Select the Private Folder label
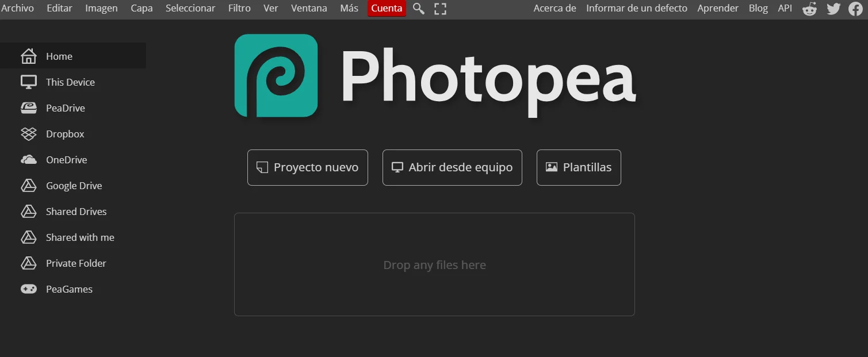The image size is (868, 357). (76, 263)
